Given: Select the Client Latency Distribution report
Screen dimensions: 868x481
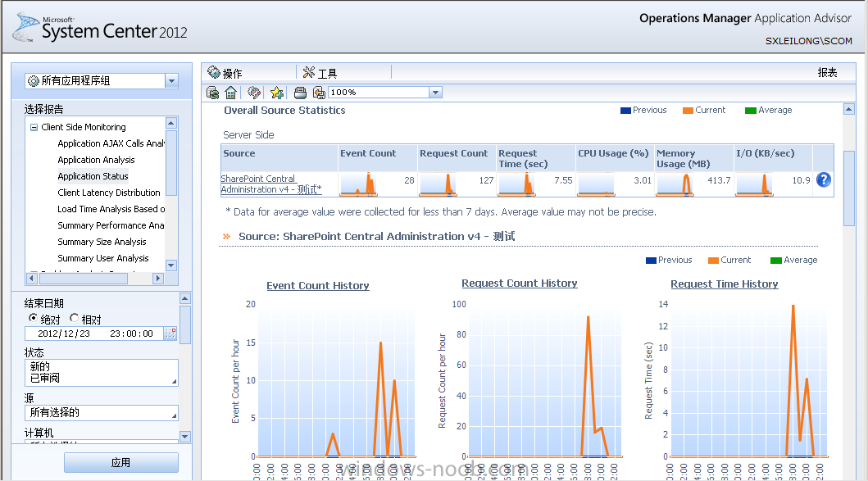Looking at the screenshot, I should coord(109,193).
